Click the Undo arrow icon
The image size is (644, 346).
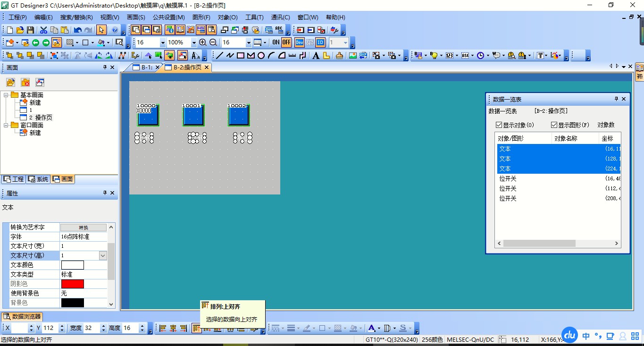[x=78, y=30]
